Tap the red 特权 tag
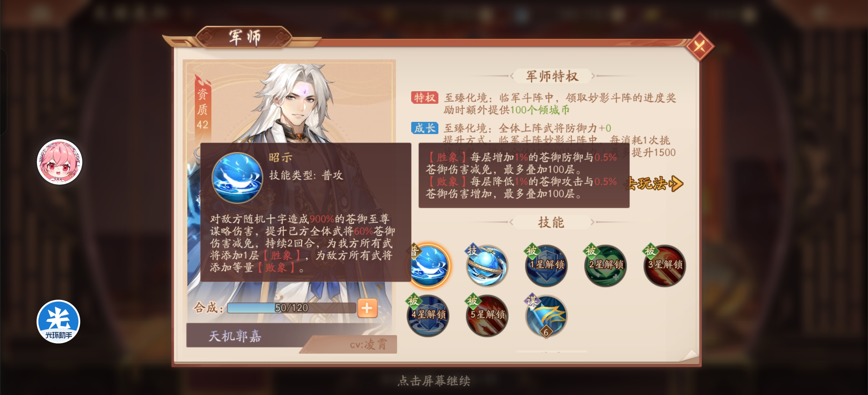 [424, 97]
